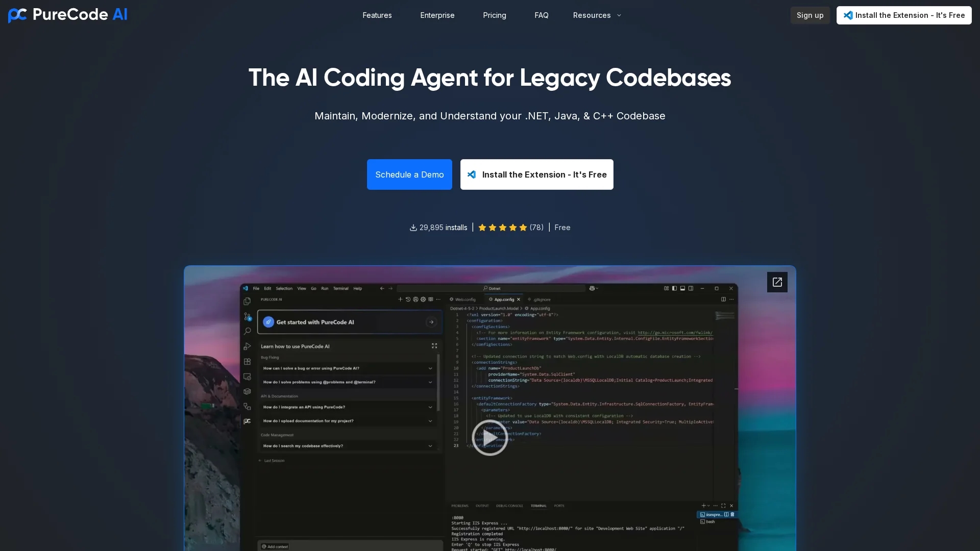Expand 'upload documentation for my project' question
Screen dimensions: 980x551
(x=348, y=421)
